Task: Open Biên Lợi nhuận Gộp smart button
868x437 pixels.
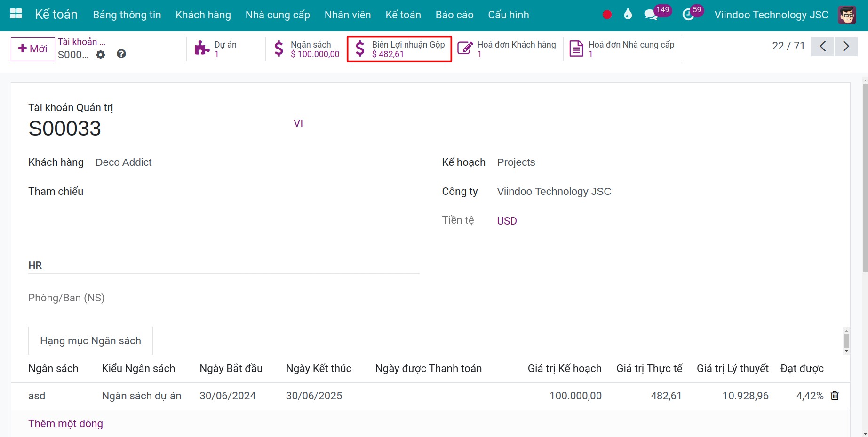Action: tap(399, 49)
